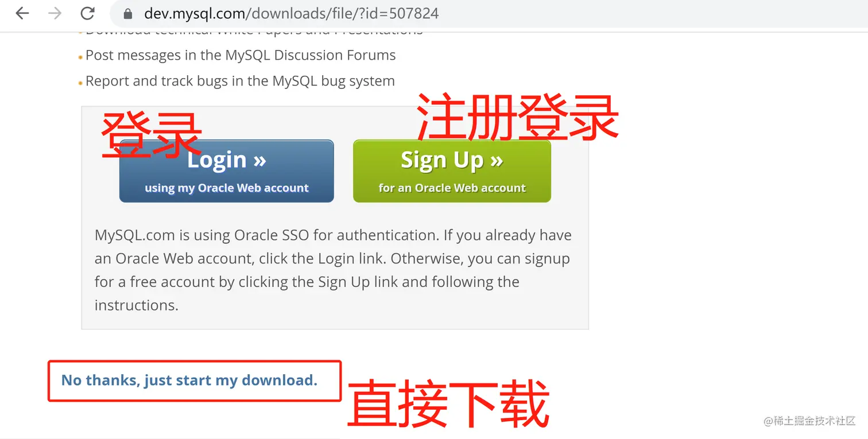
Task: Click the red 注册登录 annotation above Sign Up
Action: 518,118
